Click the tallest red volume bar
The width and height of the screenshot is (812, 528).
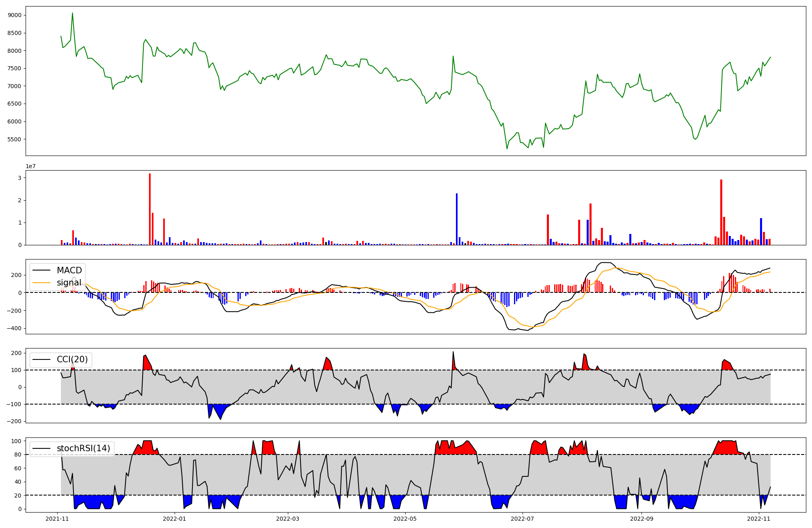click(150, 209)
